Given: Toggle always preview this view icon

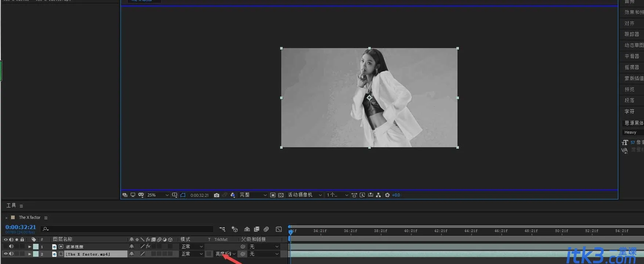Looking at the screenshot, I should point(125,195).
